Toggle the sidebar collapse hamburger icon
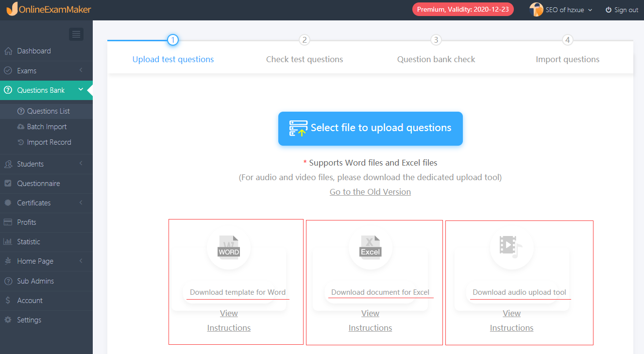This screenshot has height=354, width=644. click(x=76, y=34)
